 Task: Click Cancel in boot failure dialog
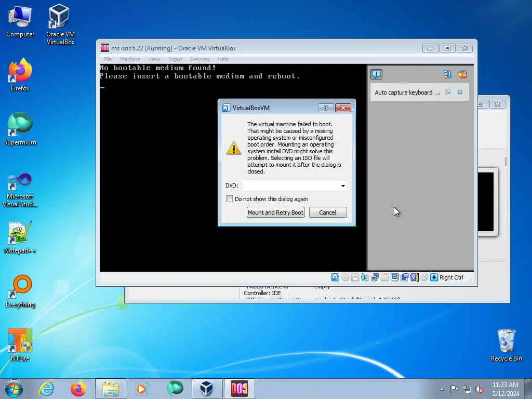tap(328, 212)
